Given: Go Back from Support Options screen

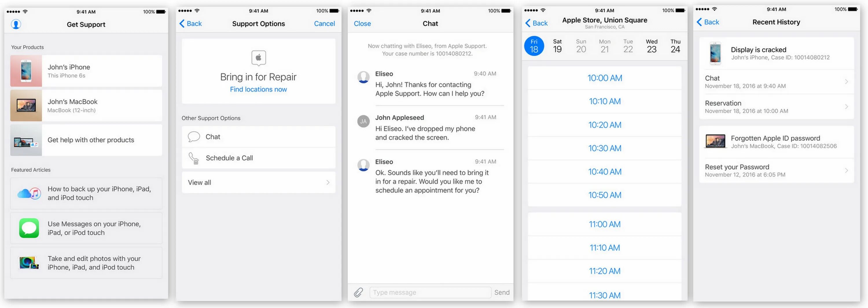Looking at the screenshot, I should (190, 23).
